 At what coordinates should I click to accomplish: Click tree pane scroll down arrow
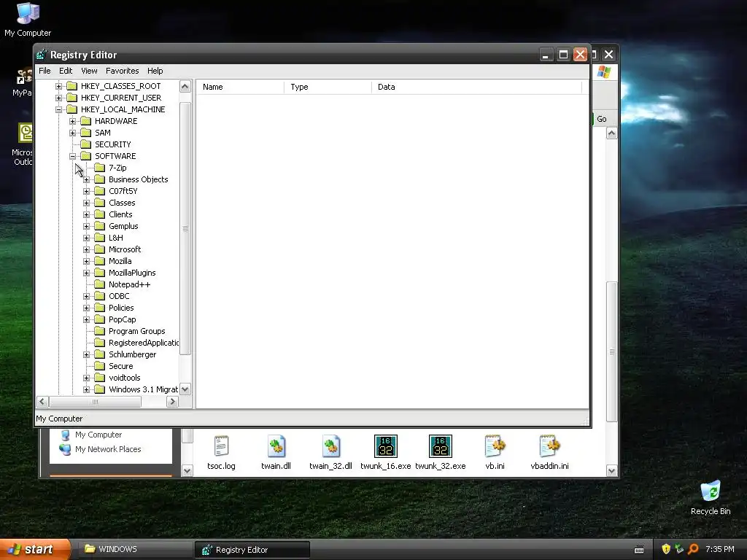click(x=185, y=389)
